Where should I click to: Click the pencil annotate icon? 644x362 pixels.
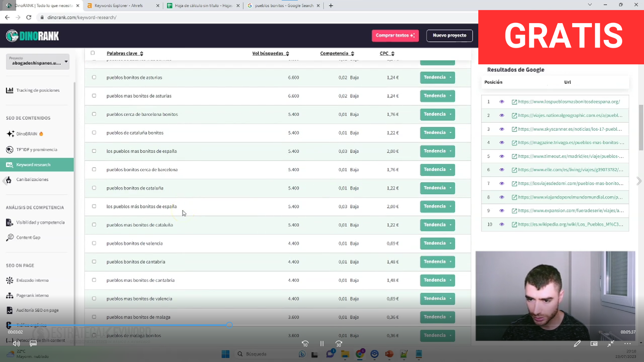pyautogui.click(x=577, y=344)
